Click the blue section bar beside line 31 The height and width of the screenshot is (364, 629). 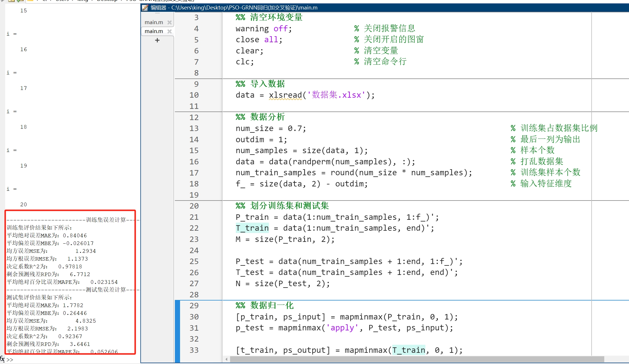[x=177, y=328]
